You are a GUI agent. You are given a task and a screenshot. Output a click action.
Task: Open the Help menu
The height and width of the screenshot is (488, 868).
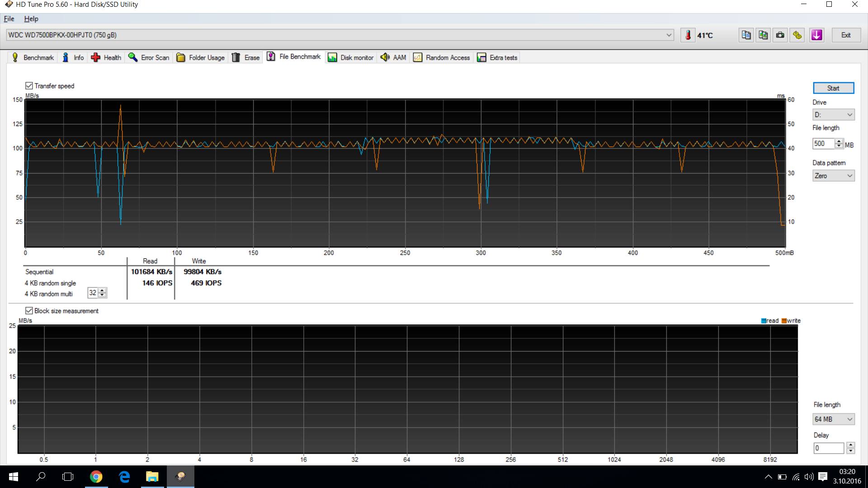(31, 19)
